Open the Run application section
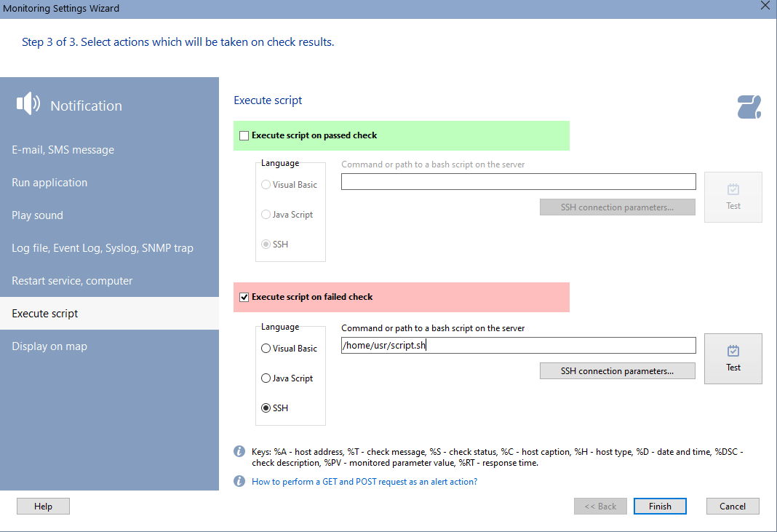777x532 pixels. (49, 182)
